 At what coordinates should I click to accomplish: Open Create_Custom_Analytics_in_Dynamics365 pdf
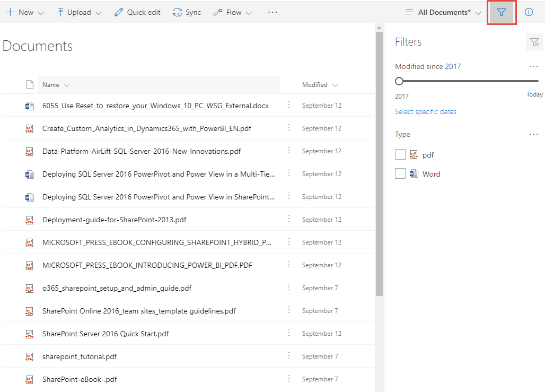[147, 129]
